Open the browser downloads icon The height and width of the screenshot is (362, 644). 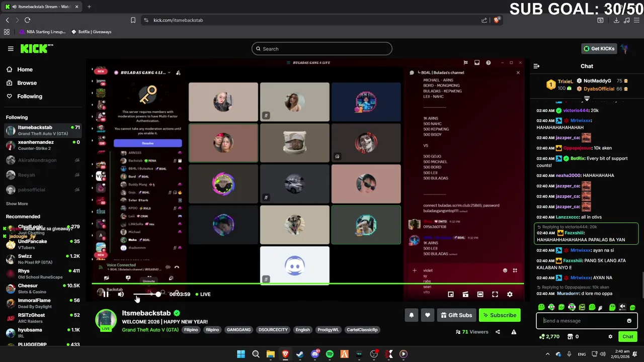pos(616,20)
